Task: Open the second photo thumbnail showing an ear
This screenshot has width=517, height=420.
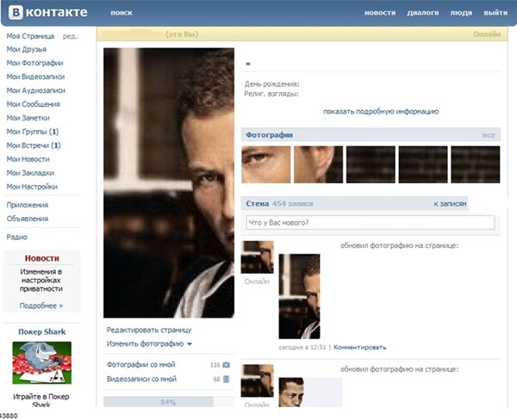Action: point(318,164)
